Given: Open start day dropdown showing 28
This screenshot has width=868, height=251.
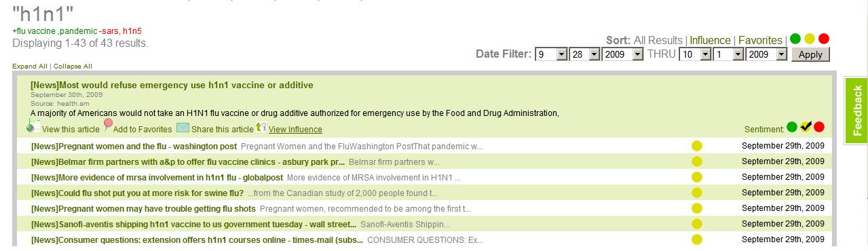Looking at the screenshot, I should click(584, 54).
